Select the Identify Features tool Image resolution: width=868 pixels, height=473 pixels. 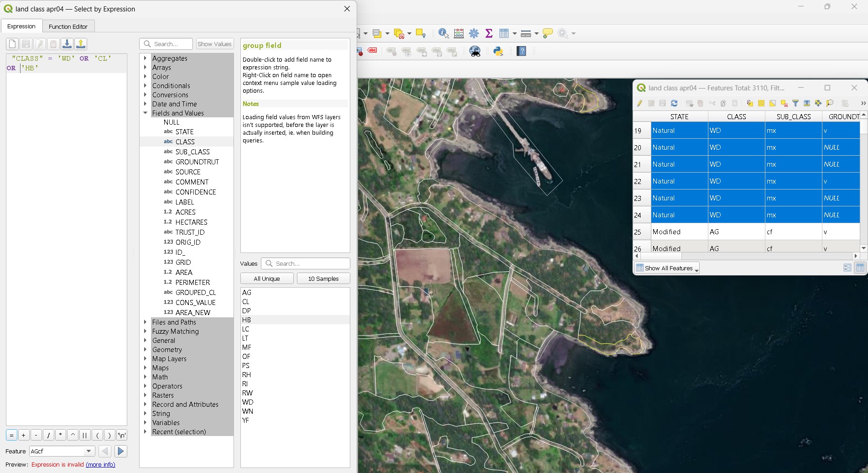tap(443, 33)
